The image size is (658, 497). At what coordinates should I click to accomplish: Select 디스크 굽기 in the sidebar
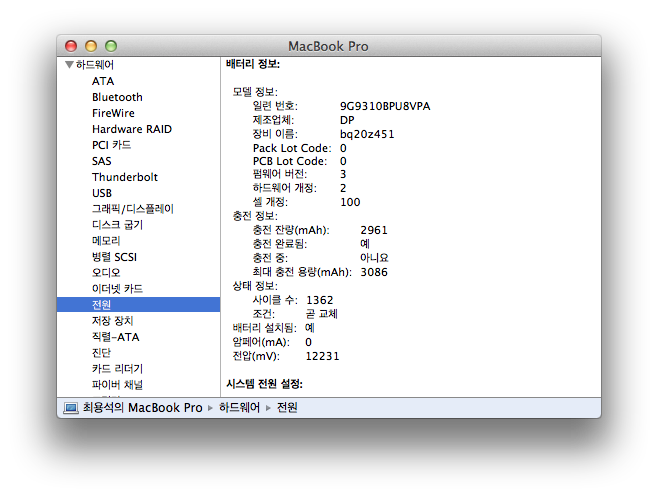[x=118, y=225]
